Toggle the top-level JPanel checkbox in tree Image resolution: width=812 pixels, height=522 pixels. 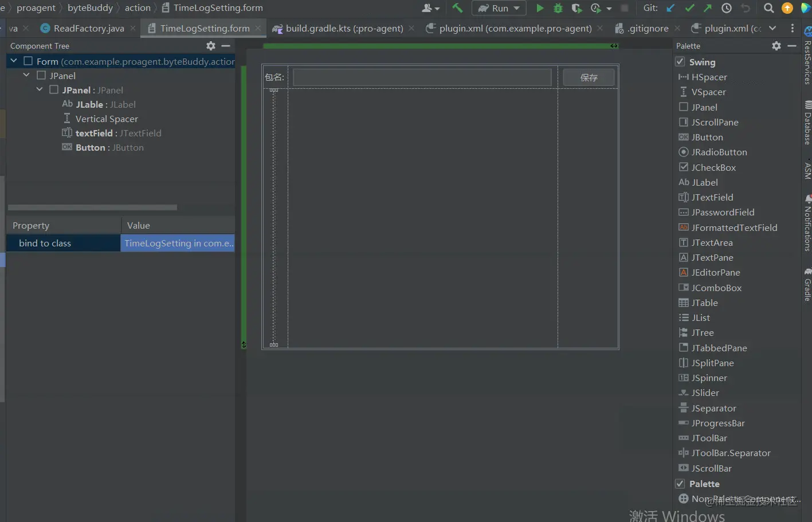41,75
